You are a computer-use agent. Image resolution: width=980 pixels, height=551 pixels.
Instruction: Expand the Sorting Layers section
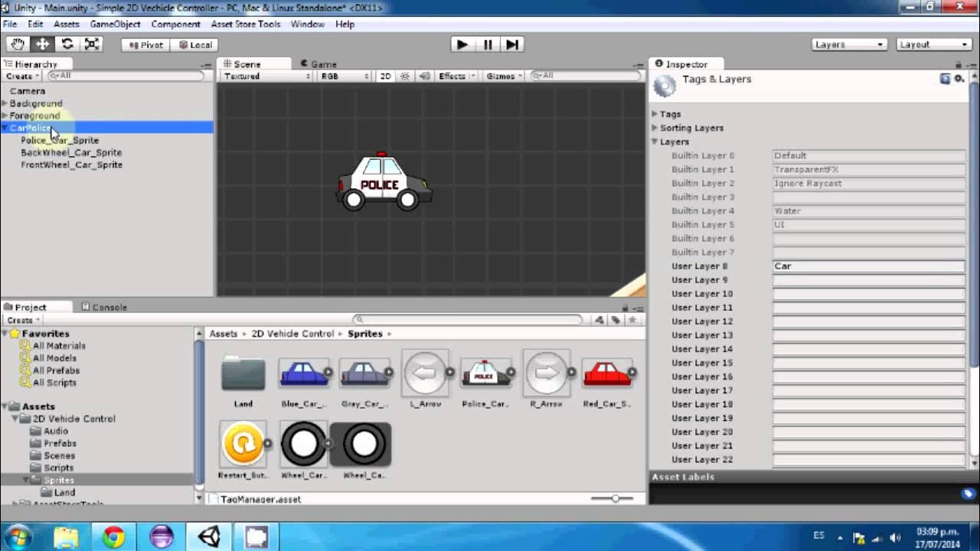(655, 128)
